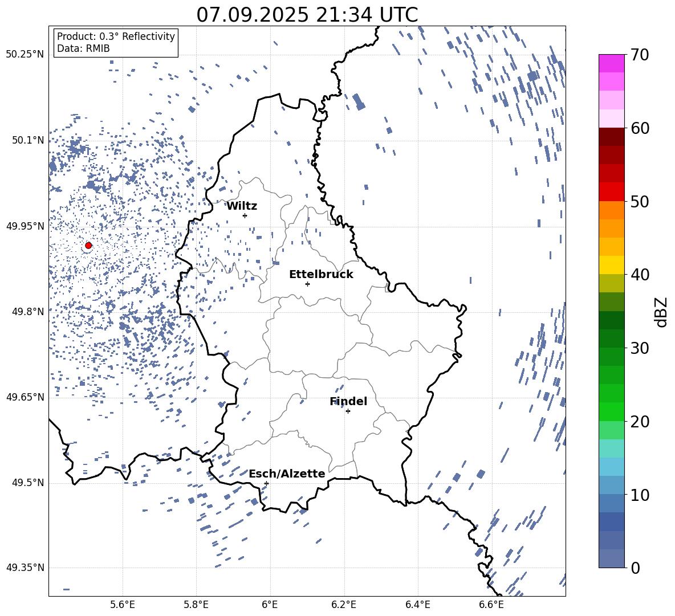Image resolution: width=675 pixels, height=616 pixels.
Task: Click the Ettelbruck station cross marker
Action: pyautogui.click(x=307, y=284)
